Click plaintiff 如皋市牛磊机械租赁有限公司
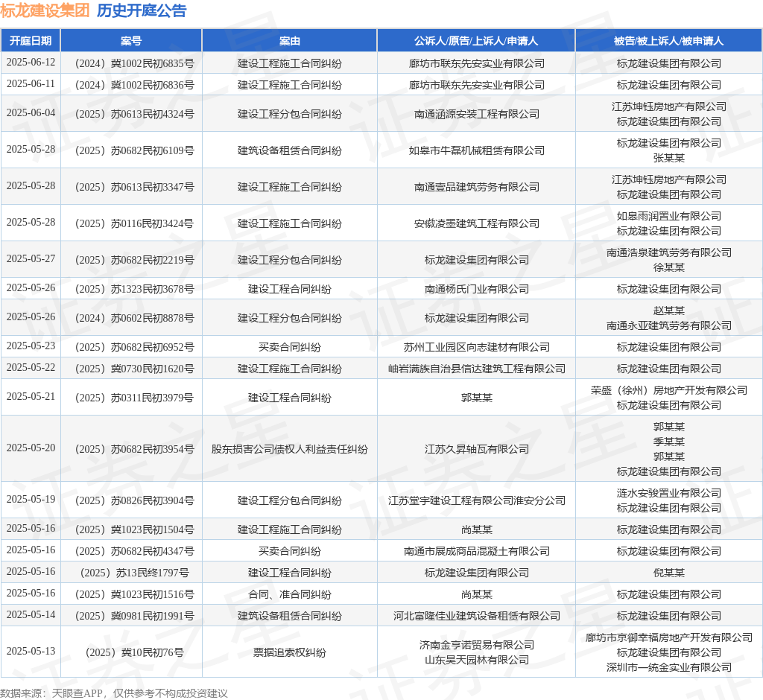 (x=476, y=151)
